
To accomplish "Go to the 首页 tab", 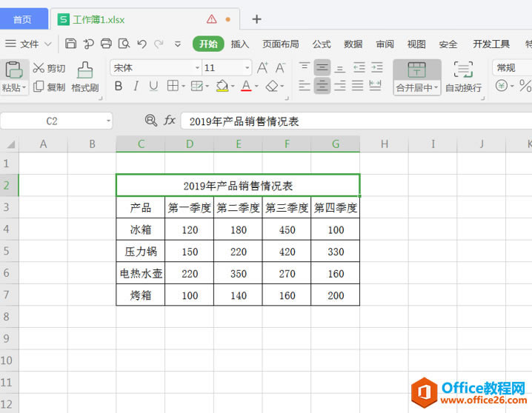I will point(23,19).
